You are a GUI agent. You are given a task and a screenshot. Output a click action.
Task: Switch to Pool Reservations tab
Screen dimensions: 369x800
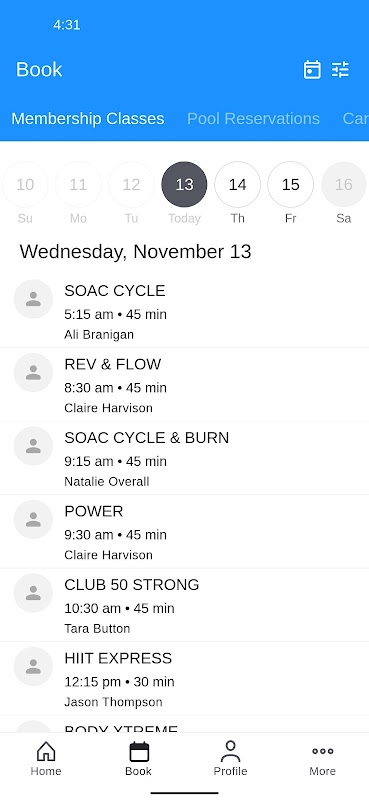pos(253,118)
